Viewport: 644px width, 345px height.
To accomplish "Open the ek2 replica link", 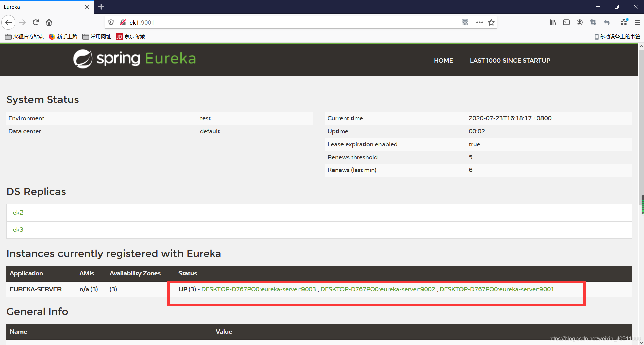I will tap(18, 213).
